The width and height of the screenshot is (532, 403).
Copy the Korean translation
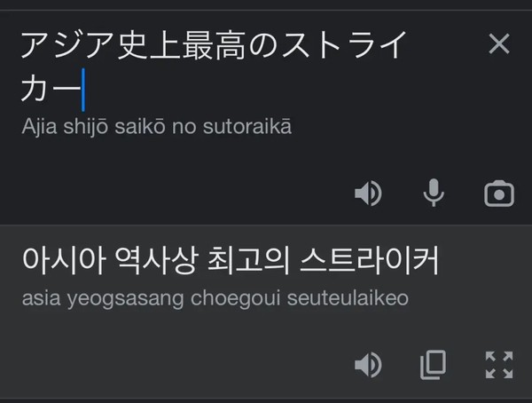pos(434,363)
